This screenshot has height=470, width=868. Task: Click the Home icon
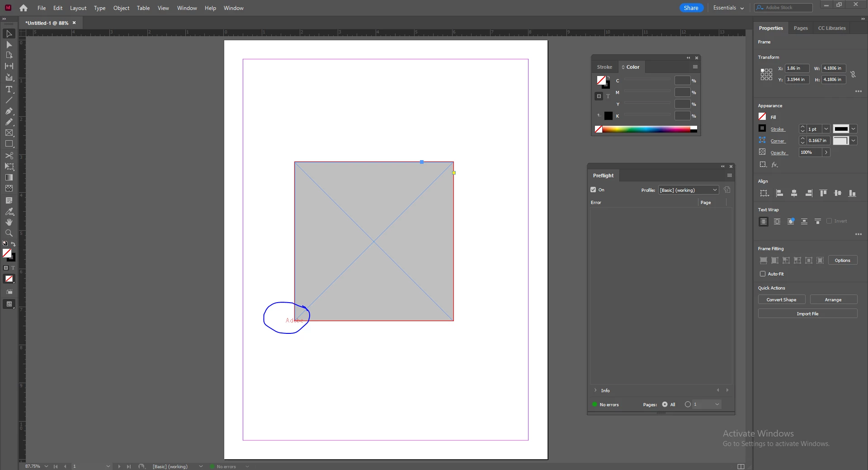[24, 8]
